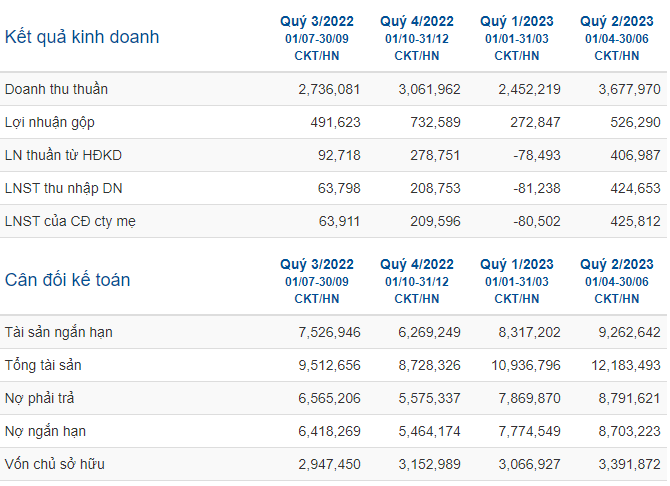Select the 'Tài sản ngắn hạn' row label
Image resolution: width=670 pixels, height=486 pixels.
[59, 332]
